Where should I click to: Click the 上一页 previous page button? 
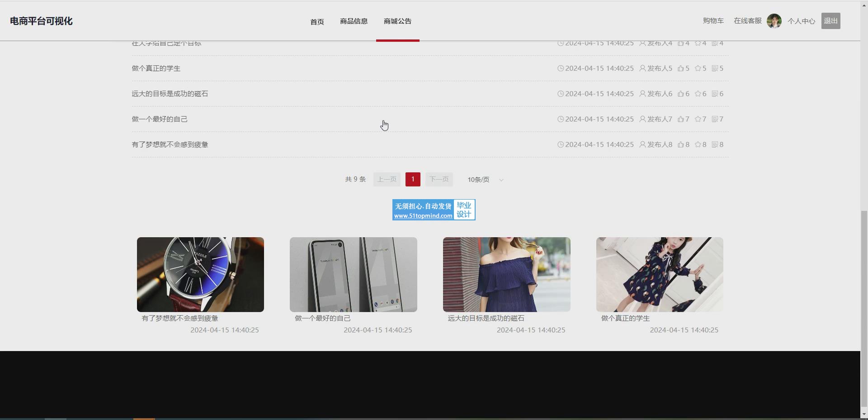click(x=387, y=179)
